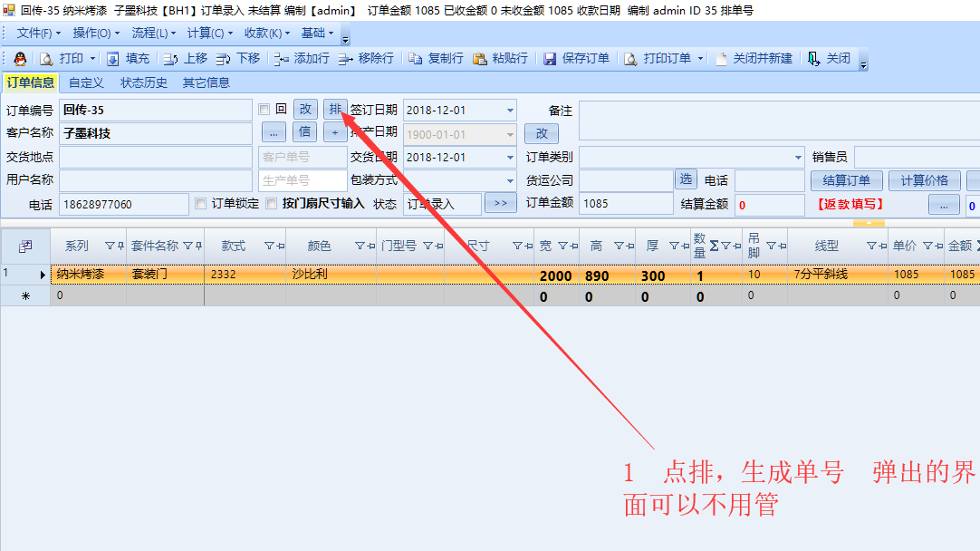Screen dimensions: 980x551
Task: Open the 交货日期 date dropdown
Action: tap(510, 158)
